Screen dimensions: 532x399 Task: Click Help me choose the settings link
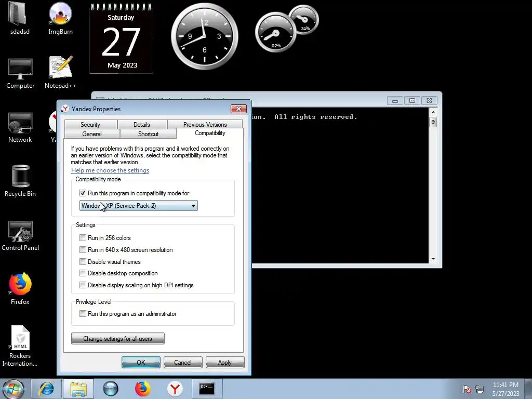tap(110, 170)
